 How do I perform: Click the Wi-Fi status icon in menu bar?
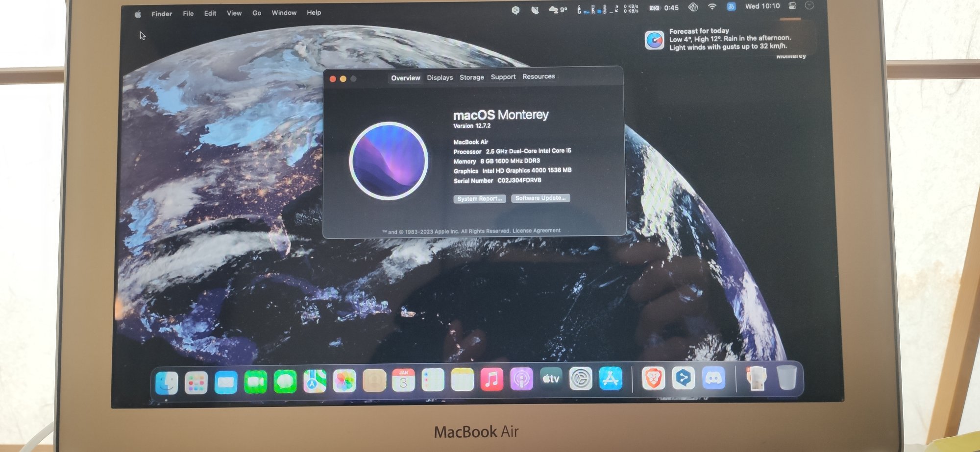[712, 7]
